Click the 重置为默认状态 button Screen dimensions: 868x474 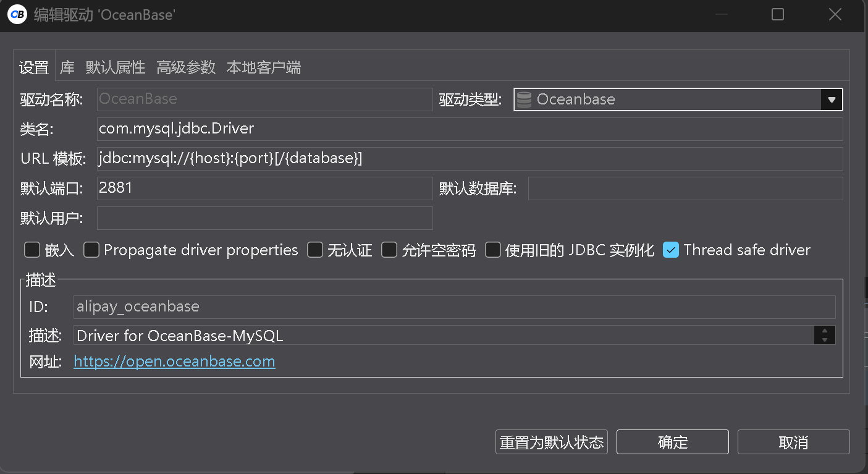point(552,442)
